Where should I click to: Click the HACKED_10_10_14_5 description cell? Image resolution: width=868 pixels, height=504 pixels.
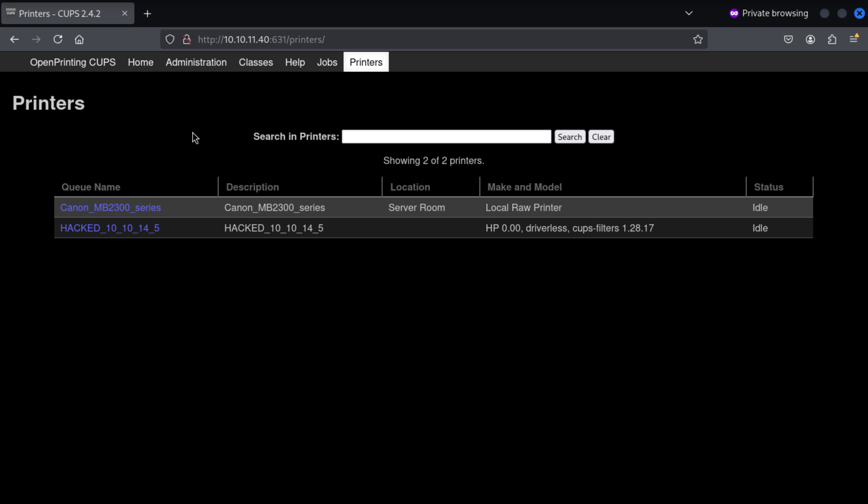(274, 228)
